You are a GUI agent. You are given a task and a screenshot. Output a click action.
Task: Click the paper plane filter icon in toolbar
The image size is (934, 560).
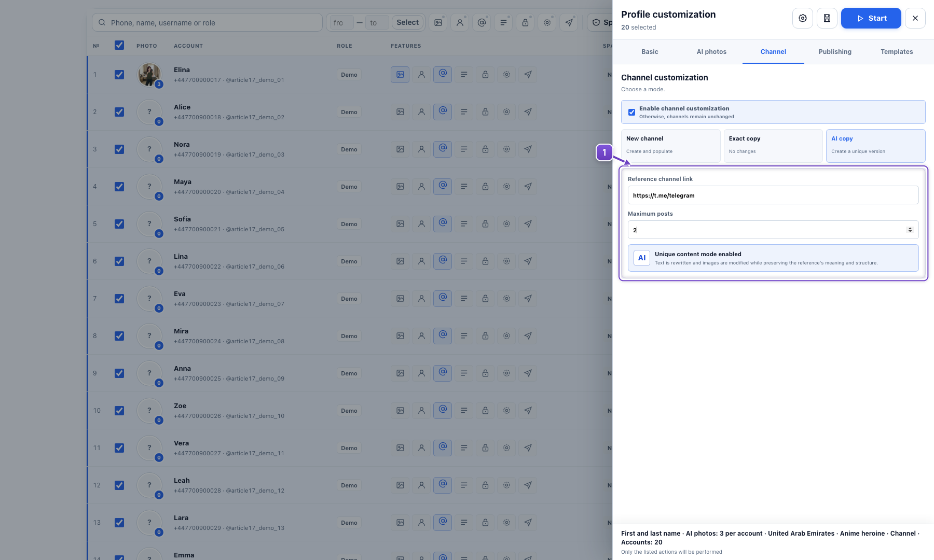click(x=569, y=22)
